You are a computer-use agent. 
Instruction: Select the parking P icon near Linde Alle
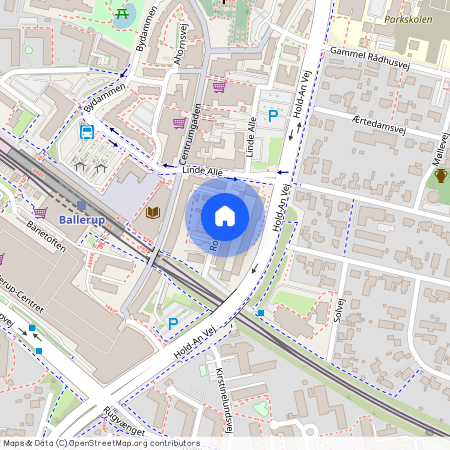coord(273,116)
